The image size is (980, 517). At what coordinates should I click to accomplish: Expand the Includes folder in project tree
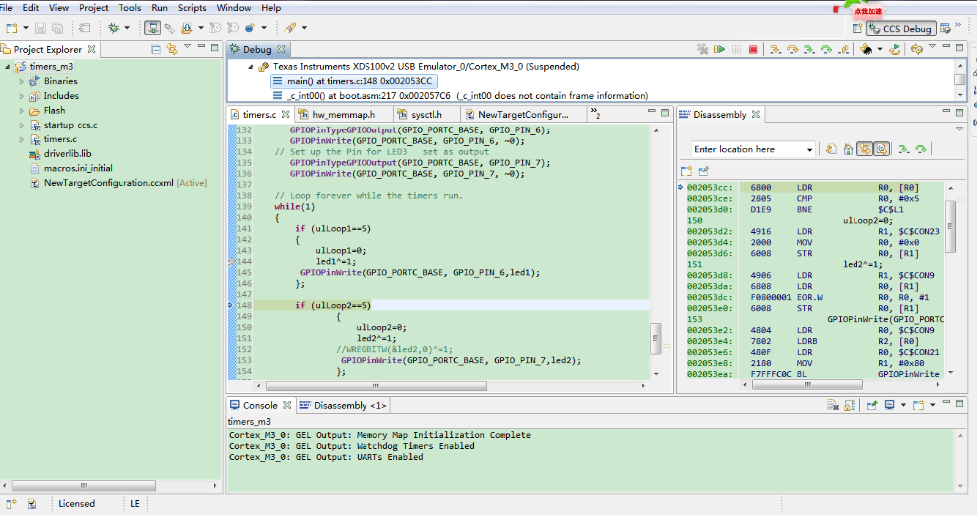click(22, 96)
